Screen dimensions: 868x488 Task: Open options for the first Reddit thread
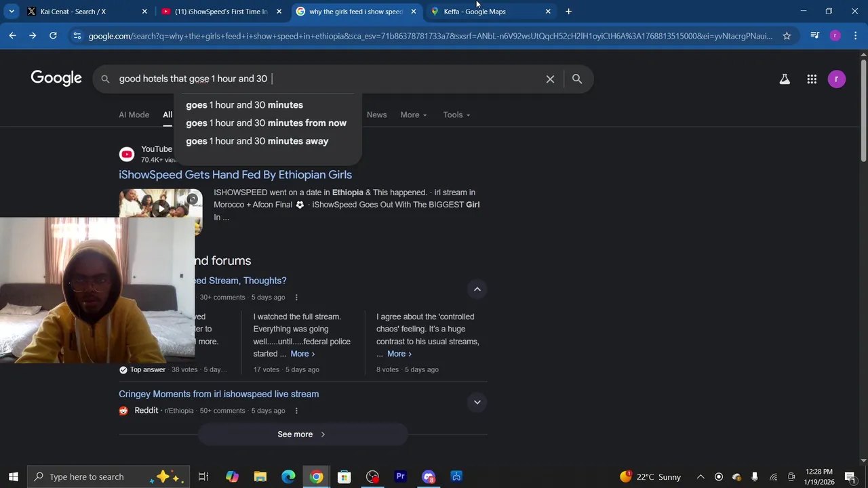[296, 298]
